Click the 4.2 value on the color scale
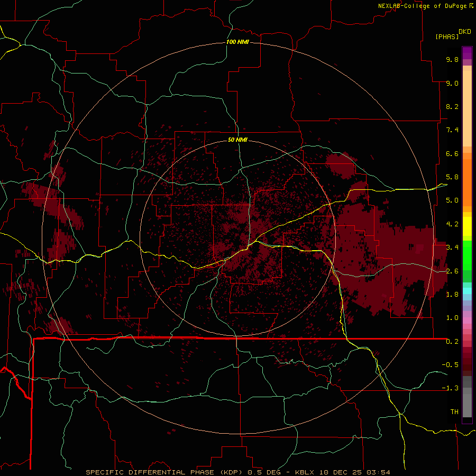Screen dimensions: 476x476 (x=452, y=224)
